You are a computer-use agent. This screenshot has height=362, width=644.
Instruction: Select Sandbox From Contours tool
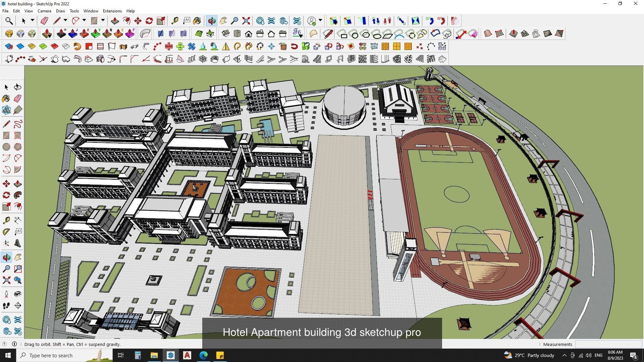click(x=488, y=34)
